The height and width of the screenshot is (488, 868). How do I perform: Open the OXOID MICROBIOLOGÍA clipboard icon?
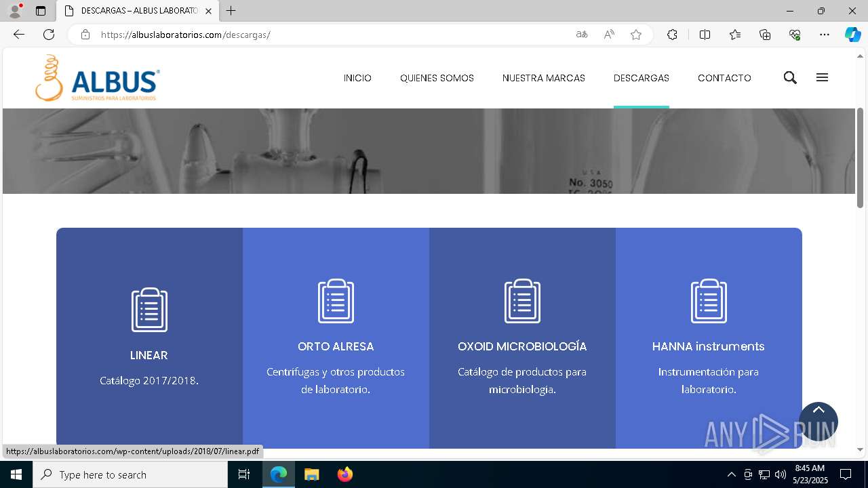pos(522,301)
